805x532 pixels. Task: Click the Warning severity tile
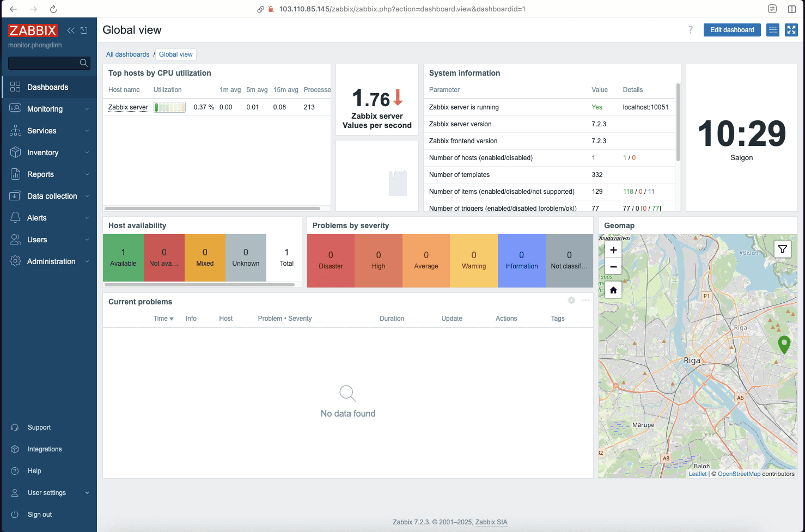click(474, 261)
